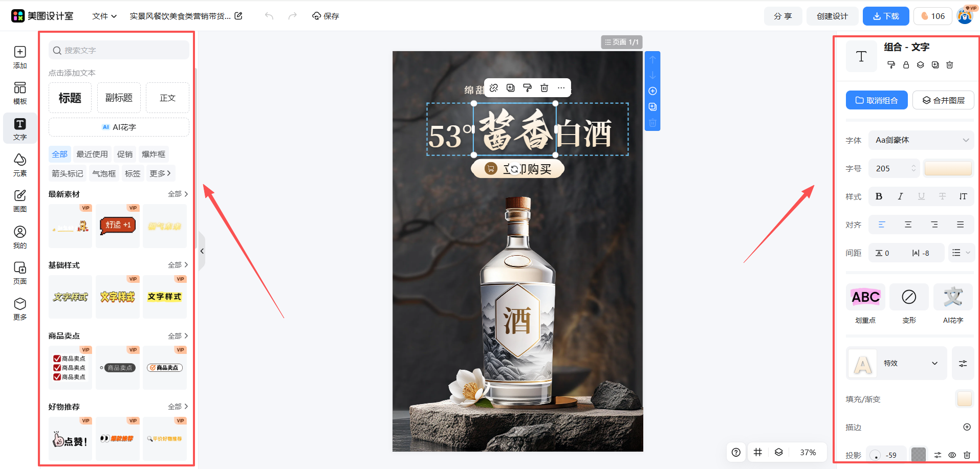Click the 模板 templates sidebar icon
The width and height of the screenshot is (980, 469).
click(x=20, y=93)
